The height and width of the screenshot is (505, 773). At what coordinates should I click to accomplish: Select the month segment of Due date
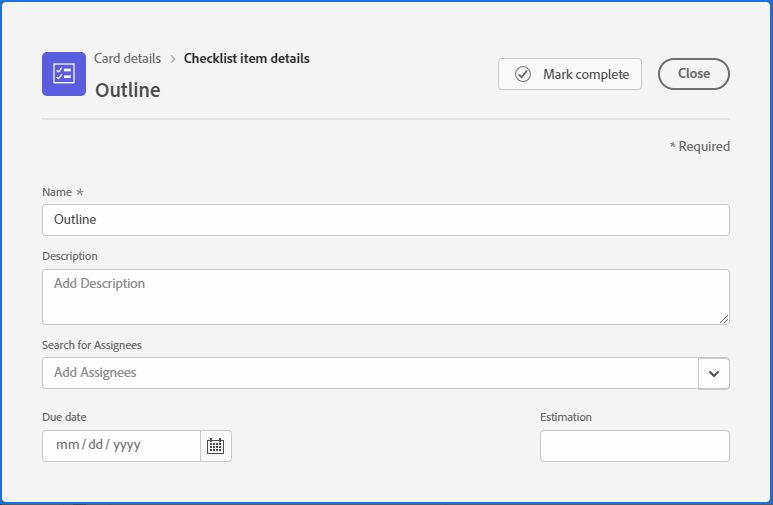pos(67,446)
